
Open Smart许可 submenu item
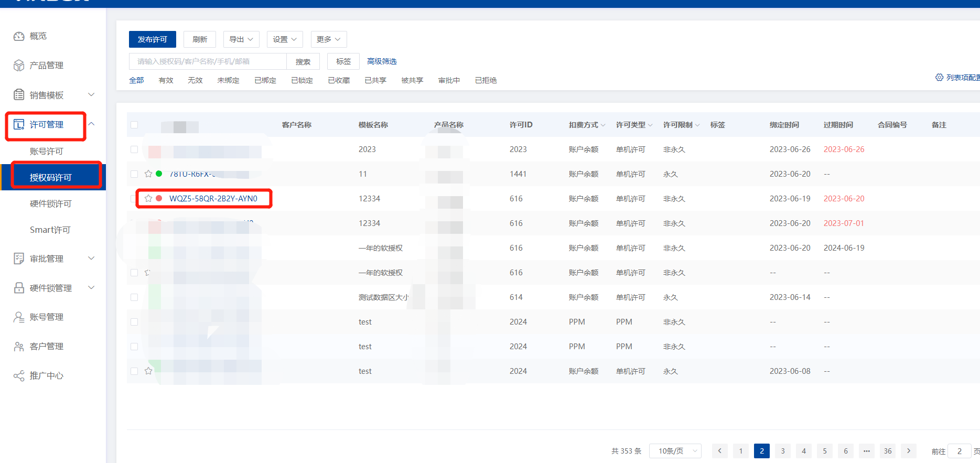coord(50,230)
